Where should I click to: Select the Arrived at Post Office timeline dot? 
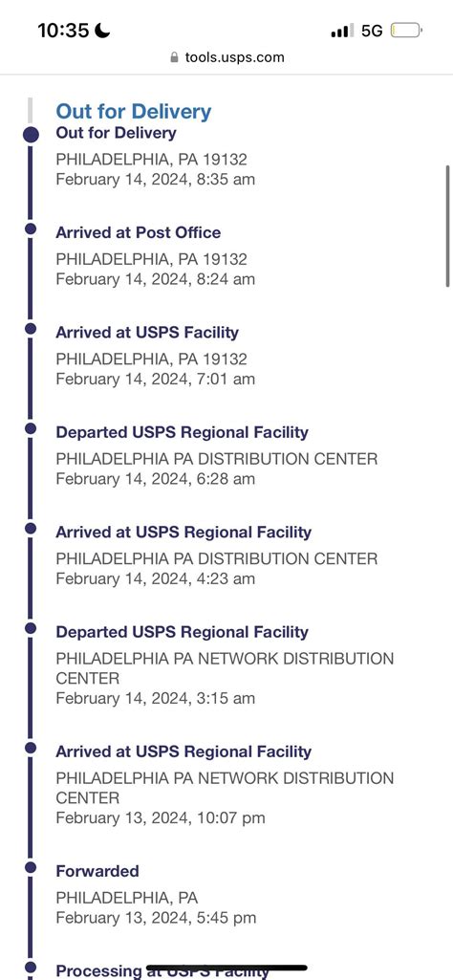pyautogui.click(x=31, y=229)
